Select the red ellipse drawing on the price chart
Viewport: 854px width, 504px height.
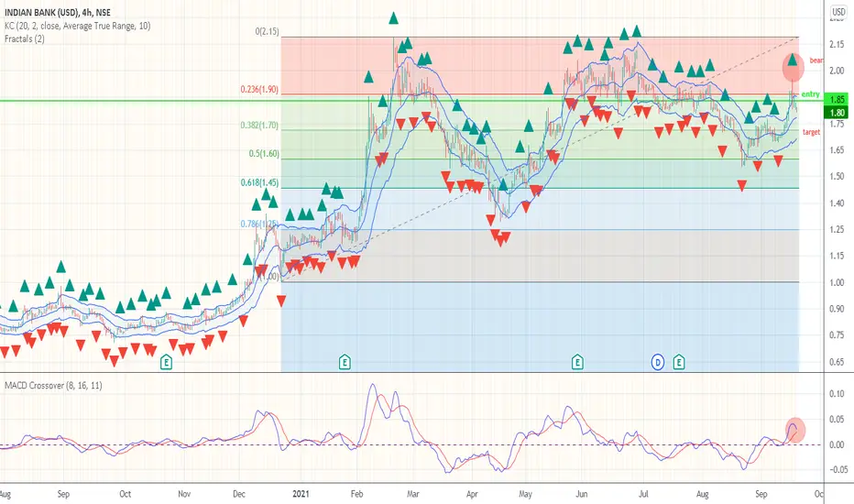(793, 67)
